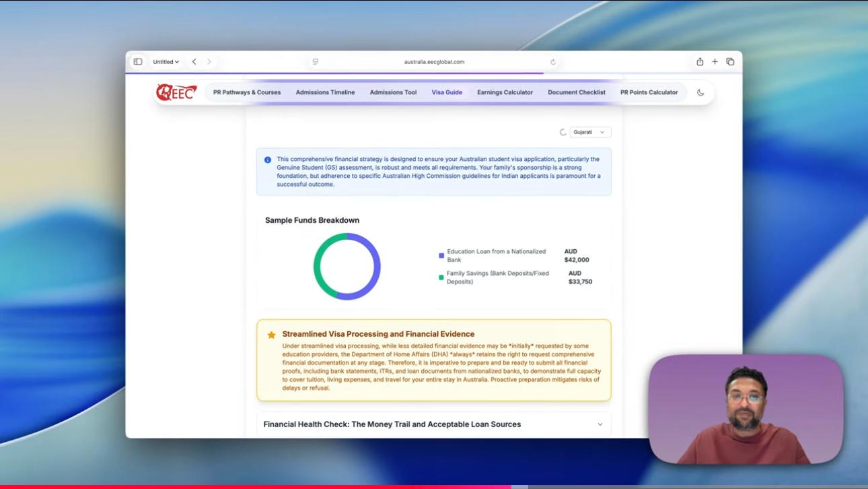Toggle the Safari sidebar
The height and width of the screenshot is (489, 868).
pyautogui.click(x=139, y=61)
